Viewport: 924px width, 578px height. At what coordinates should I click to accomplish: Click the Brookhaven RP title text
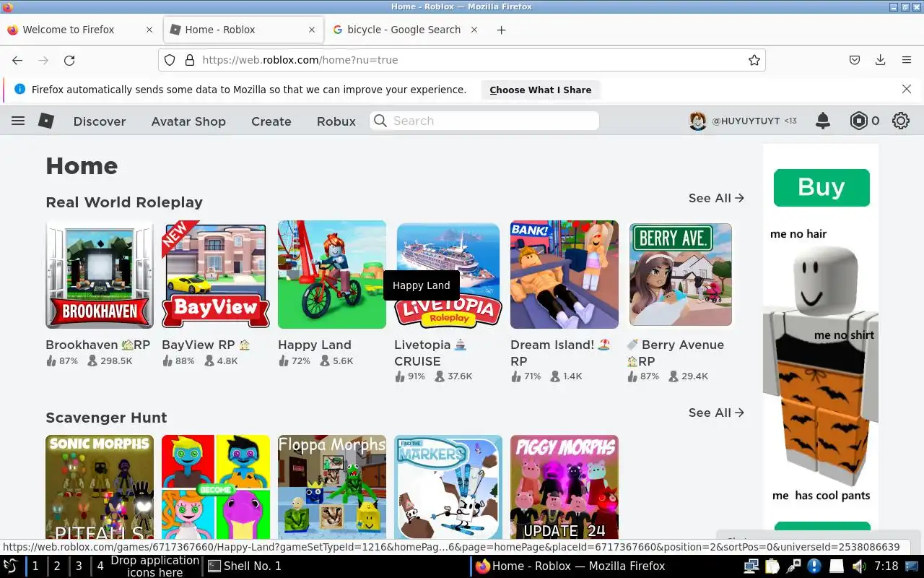click(98, 345)
